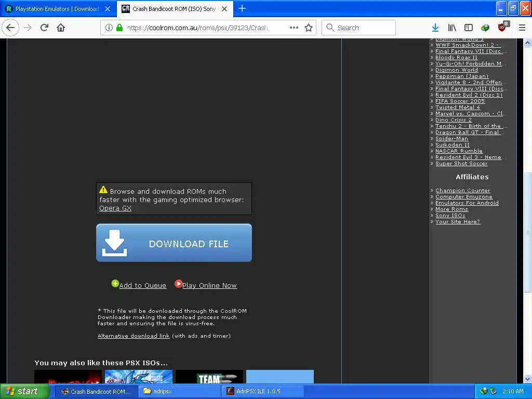Image resolution: width=532 pixels, height=399 pixels.
Task: Open Final Fantasy VIII (Disc link
Action: coord(471,88)
